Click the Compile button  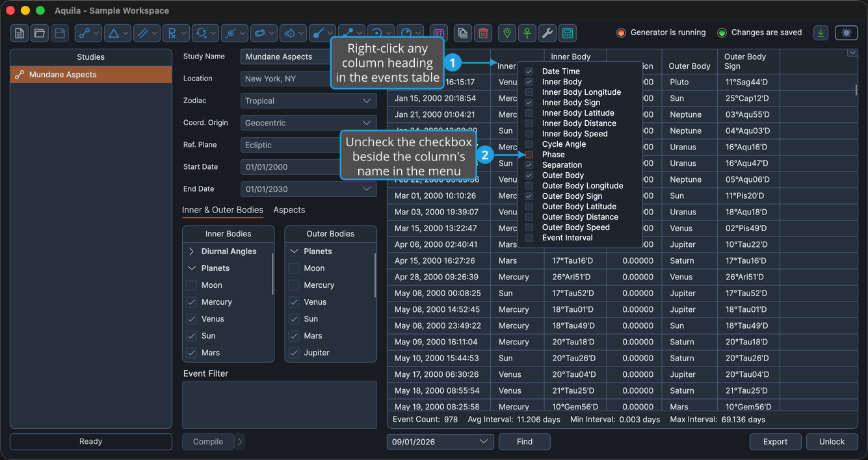coord(208,442)
